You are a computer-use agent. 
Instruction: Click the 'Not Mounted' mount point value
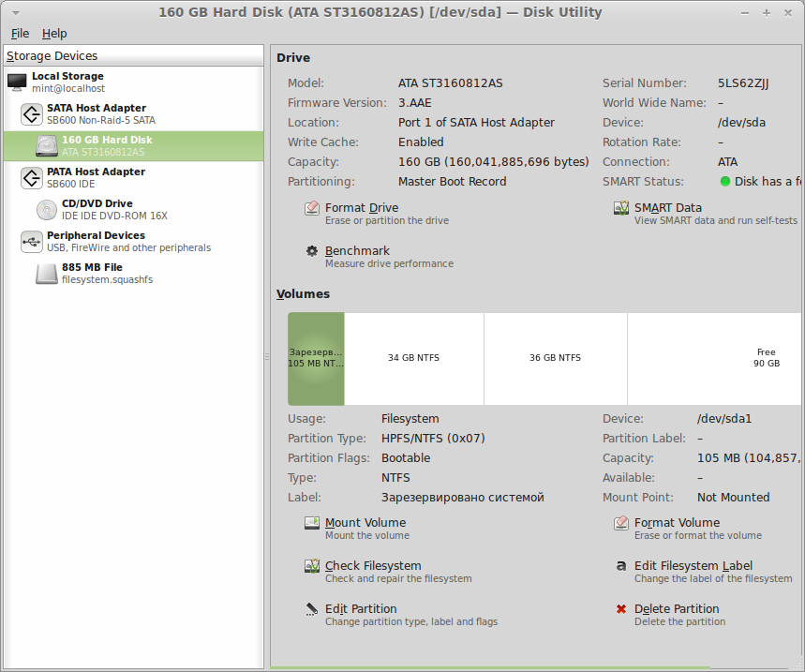coord(733,497)
